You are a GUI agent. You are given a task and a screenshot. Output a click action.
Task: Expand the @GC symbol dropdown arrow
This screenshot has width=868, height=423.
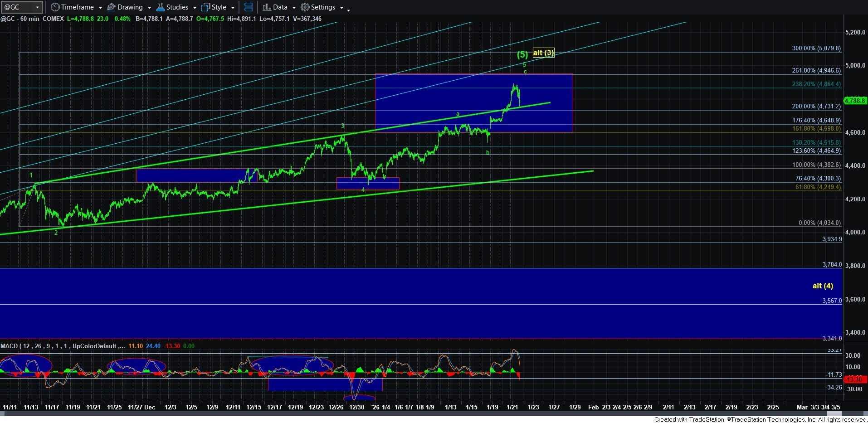point(37,8)
